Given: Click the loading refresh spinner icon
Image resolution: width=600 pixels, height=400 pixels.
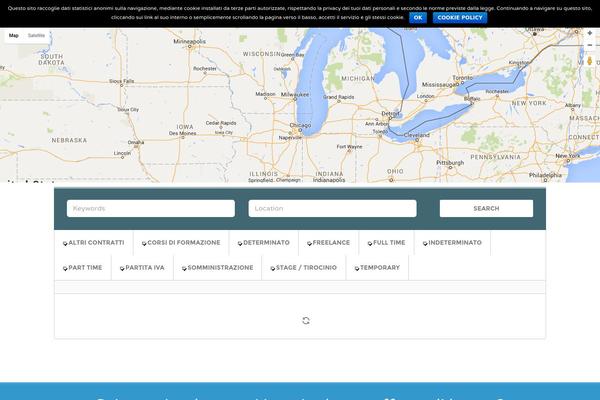Looking at the screenshot, I should click(306, 321).
